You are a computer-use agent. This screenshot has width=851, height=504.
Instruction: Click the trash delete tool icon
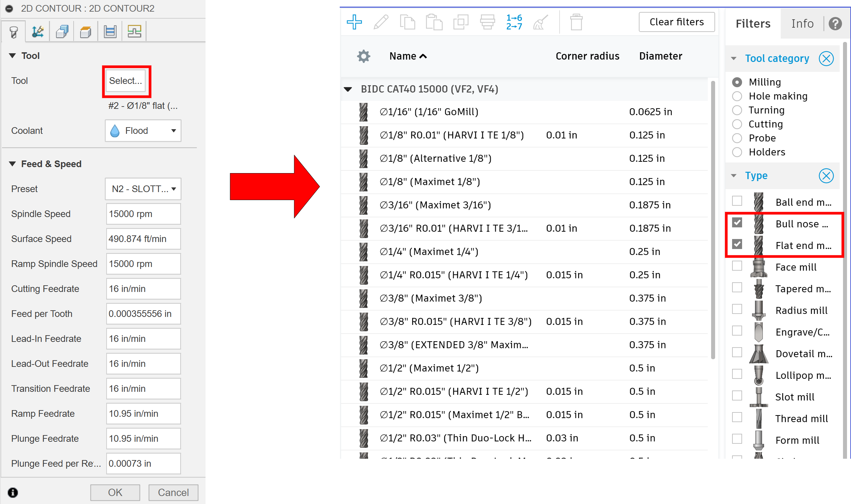pyautogui.click(x=576, y=22)
